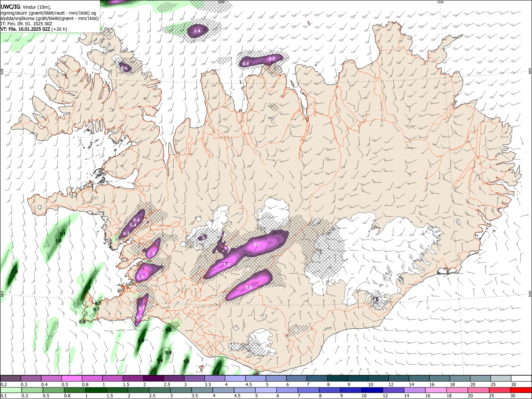Click the '0.1' label under the lower legend row

click(x=3, y=396)
